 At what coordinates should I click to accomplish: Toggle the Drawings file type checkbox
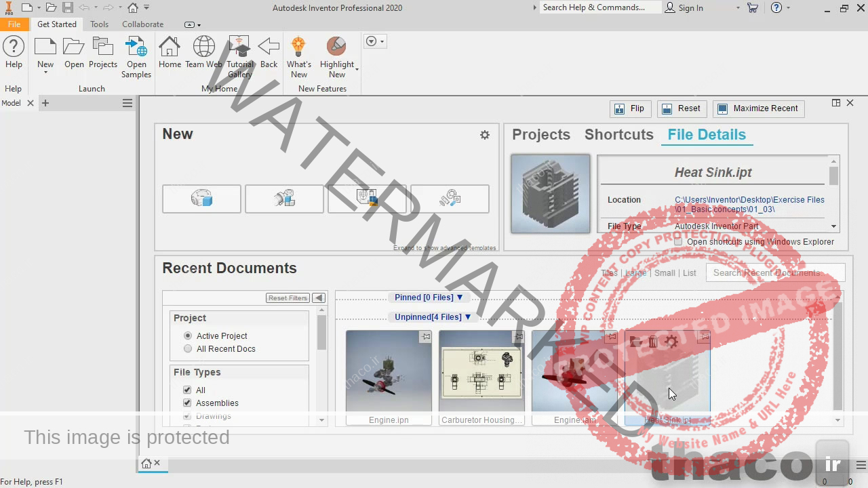coord(187,415)
